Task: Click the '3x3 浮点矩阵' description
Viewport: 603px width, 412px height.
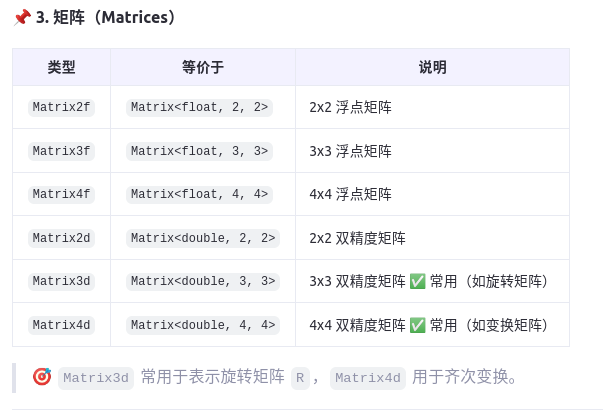Action: (350, 151)
